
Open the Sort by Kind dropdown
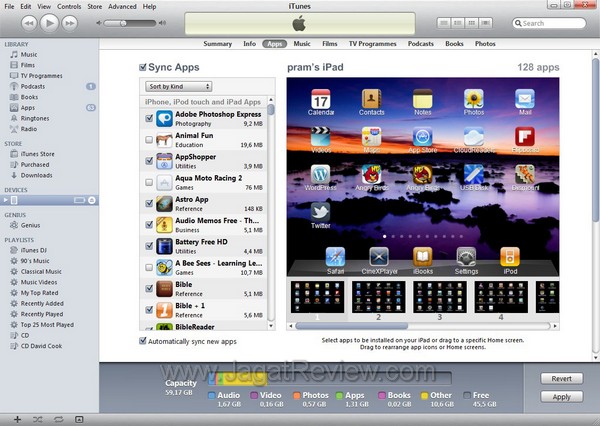[x=178, y=87]
